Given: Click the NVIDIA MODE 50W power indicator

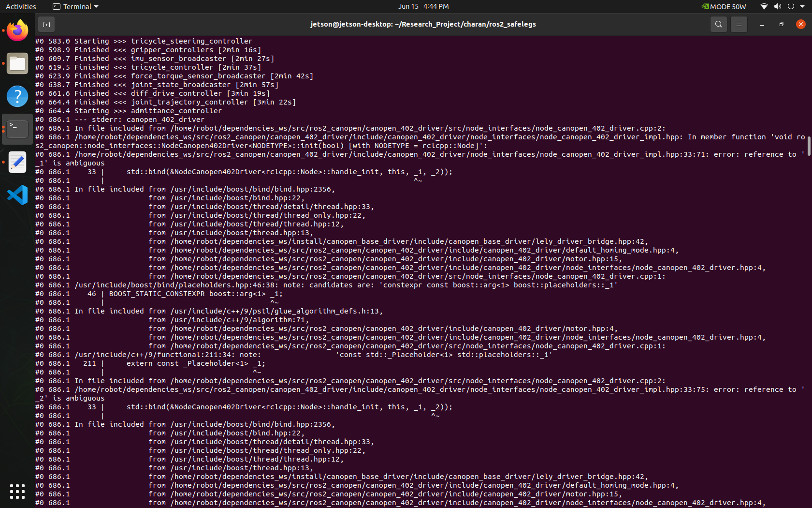Looking at the screenshot, I should coord(724,6).
